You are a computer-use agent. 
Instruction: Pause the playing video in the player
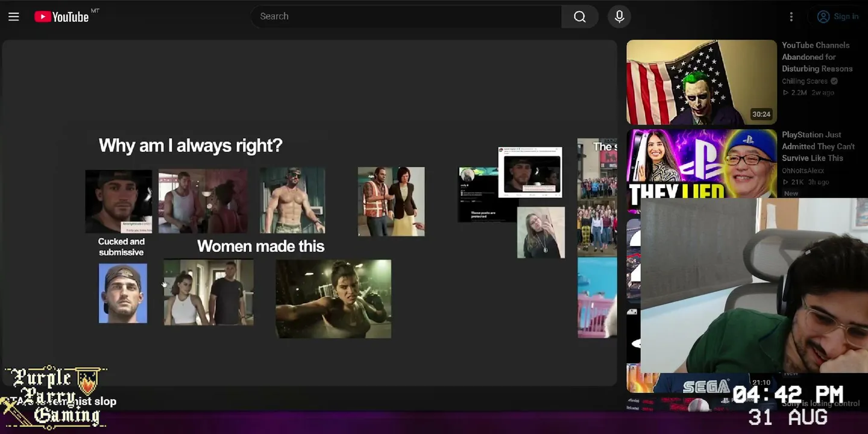[x=309, y=213]
